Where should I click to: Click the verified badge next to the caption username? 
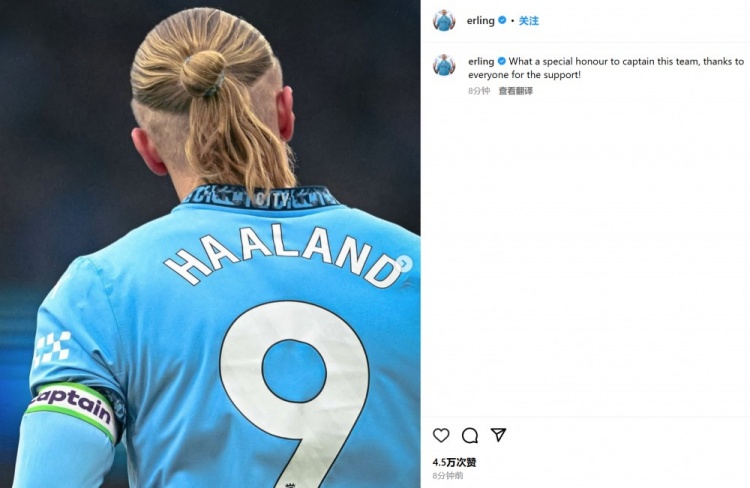point(501,61)
